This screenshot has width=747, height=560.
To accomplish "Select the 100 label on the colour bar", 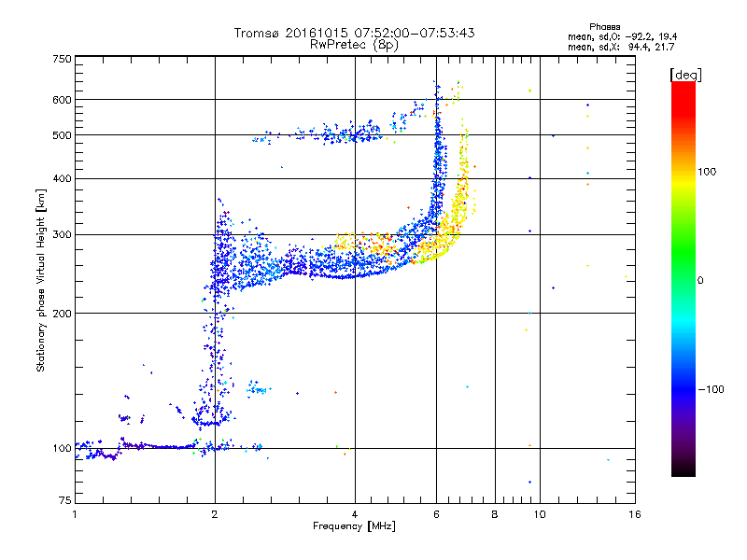I will pyautogui.click(x=707, y=172).
